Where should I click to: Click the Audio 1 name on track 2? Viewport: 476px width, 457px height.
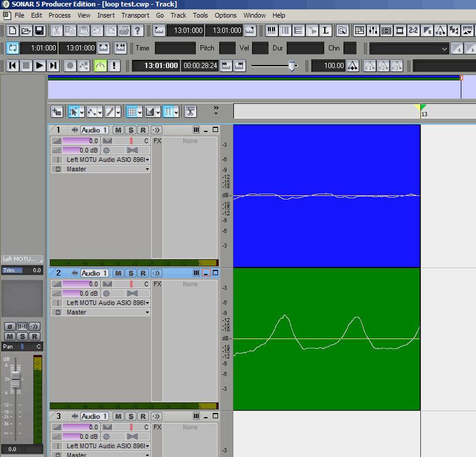[x=94, y=273]
